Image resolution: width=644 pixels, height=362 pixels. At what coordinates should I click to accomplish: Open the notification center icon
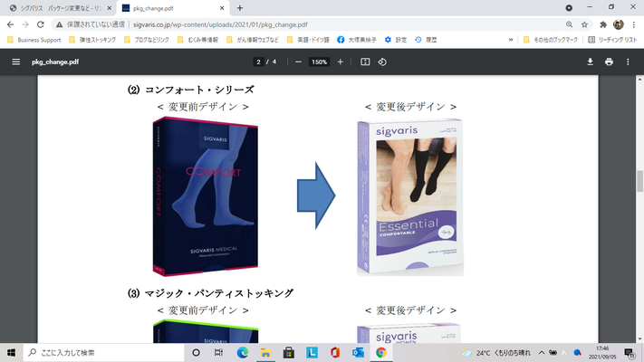click(630, 353)
